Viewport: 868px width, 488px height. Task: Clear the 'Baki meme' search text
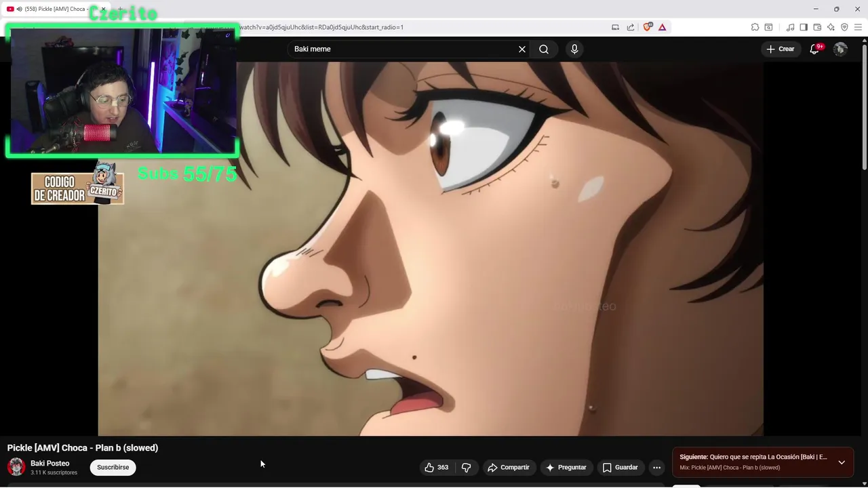pos(522,49)
